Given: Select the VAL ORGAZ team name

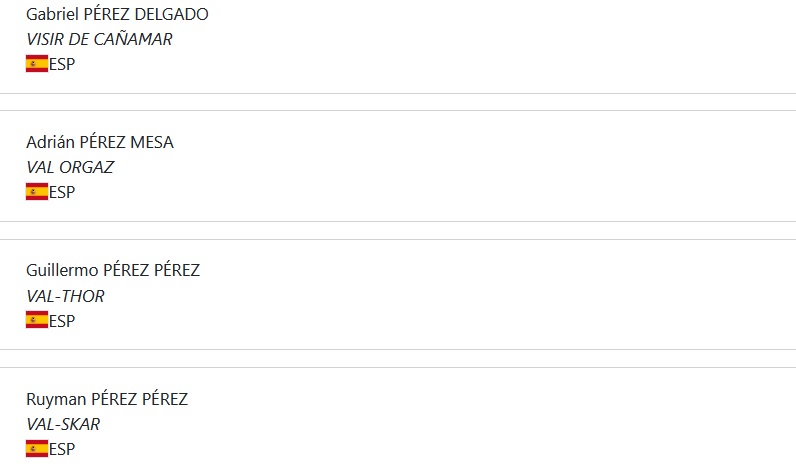Looking at the screenshot, I should point(70,167).
